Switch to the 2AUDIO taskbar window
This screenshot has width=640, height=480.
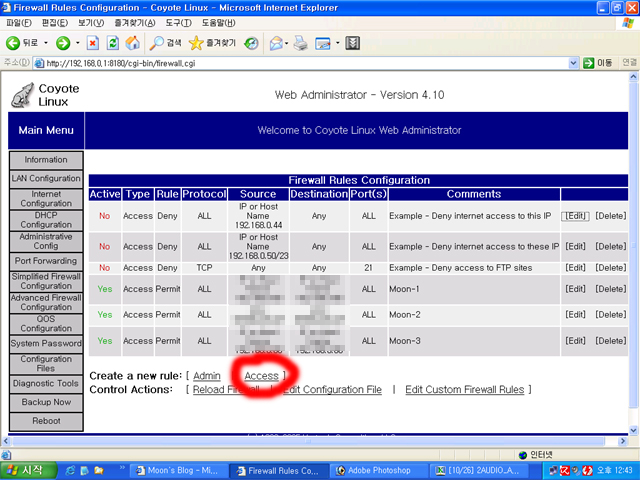click(x=480, y=471)
